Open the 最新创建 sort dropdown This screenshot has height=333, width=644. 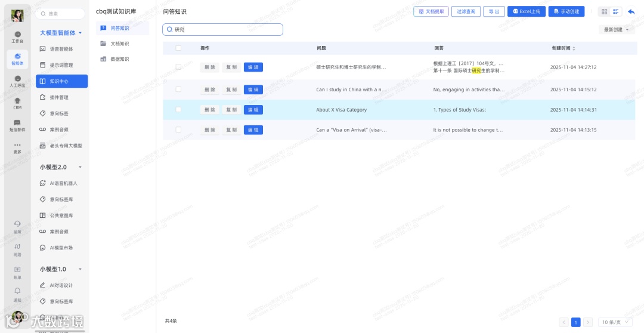click(x=616, y=30)
